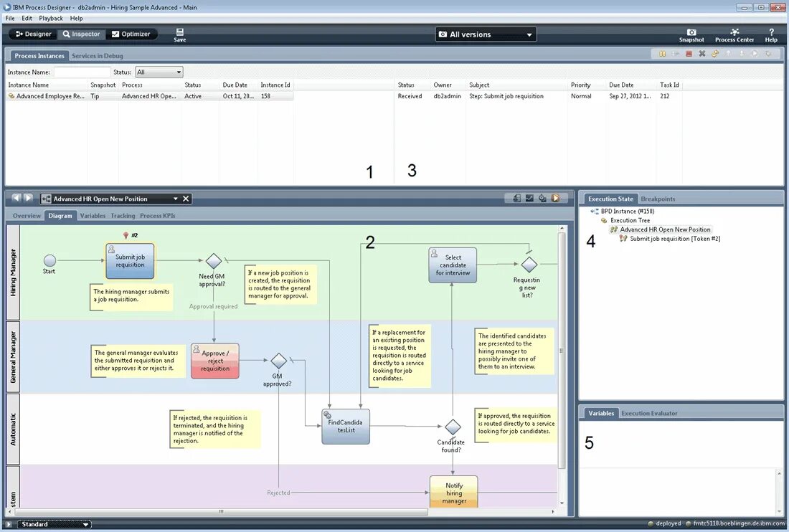Click the Approve / reject requisition activity
Image resolution: width=789 pixels, height=532 pixels.
click(x=215, y=361)
